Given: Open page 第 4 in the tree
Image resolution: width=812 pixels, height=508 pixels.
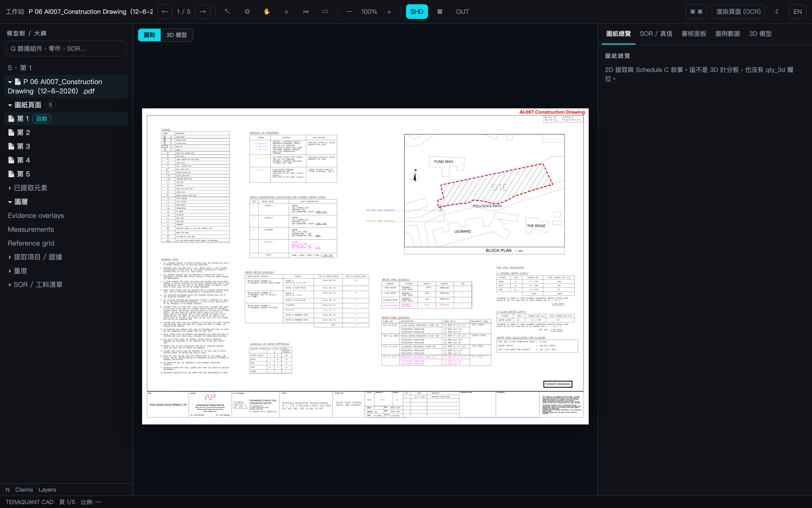Looking at the screenshot, I should pyautogui.click(x=66, y=160).
